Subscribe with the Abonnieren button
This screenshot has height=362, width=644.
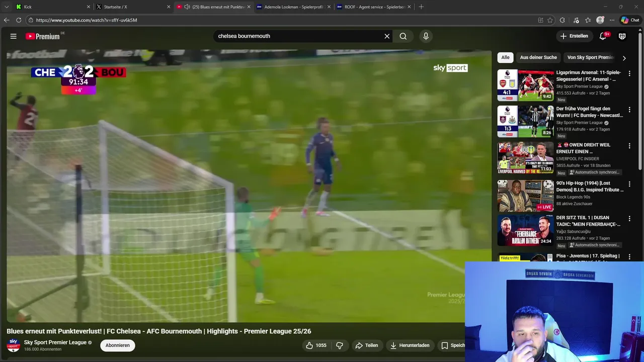click(117, 345)
